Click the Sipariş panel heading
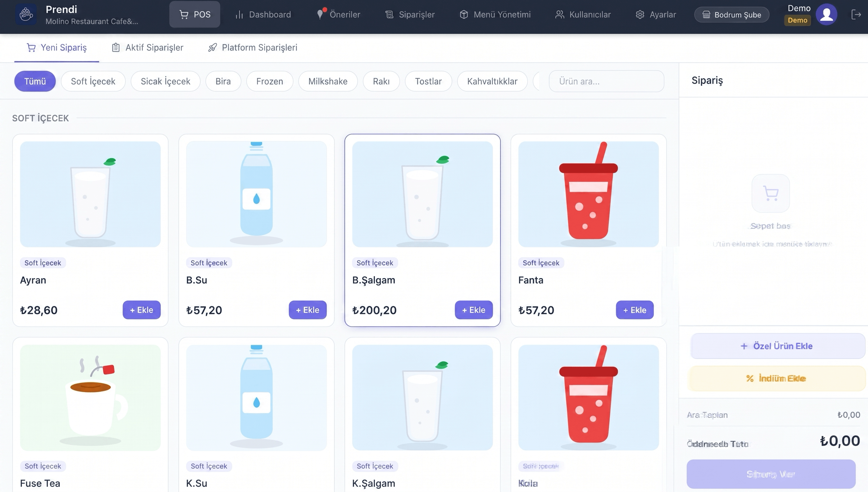 707,80
